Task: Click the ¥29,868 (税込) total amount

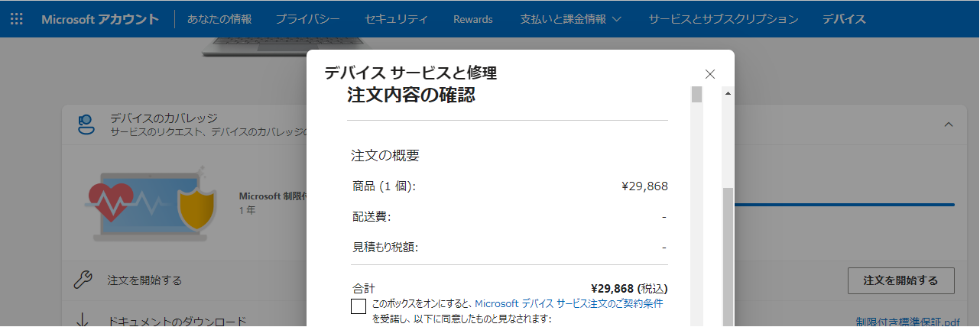Action: 629,288
